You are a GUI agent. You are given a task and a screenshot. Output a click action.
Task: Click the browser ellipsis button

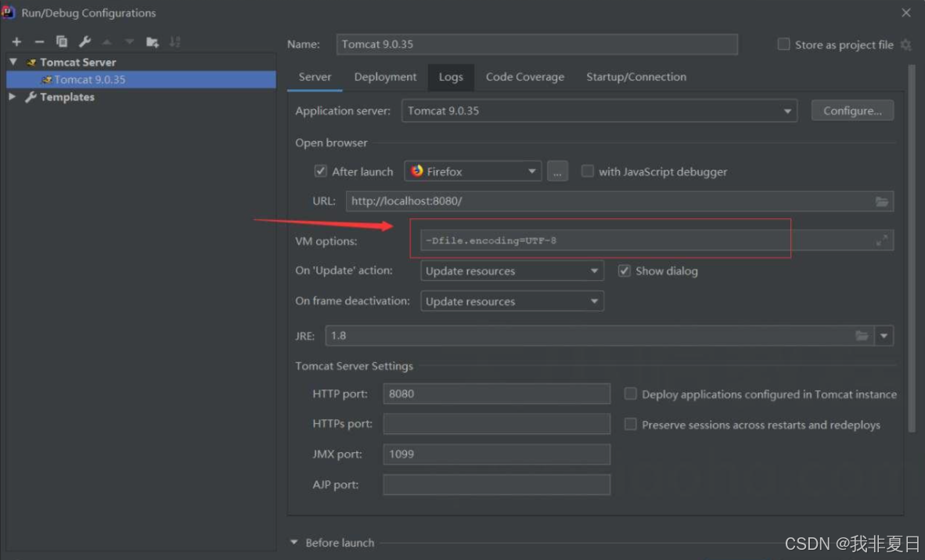[557, 171]
